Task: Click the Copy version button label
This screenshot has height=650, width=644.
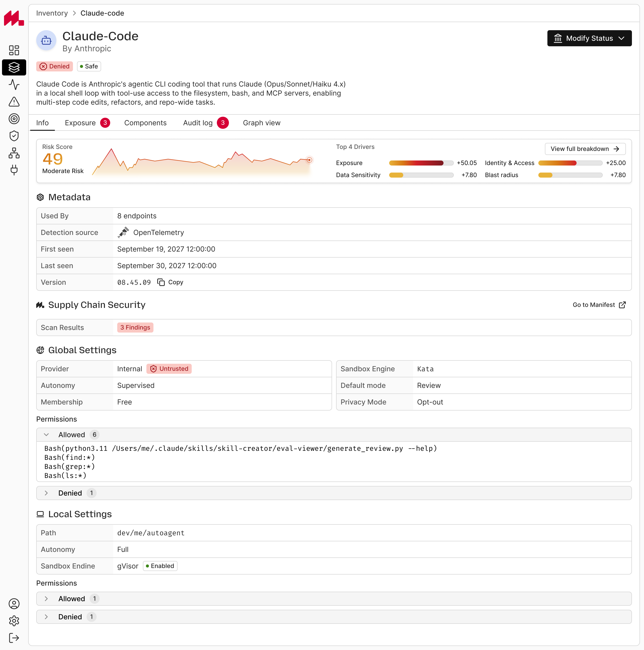Action: point(176,282)
